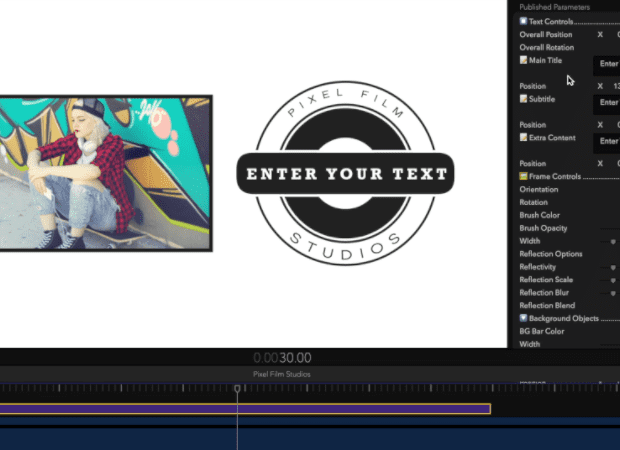Click the playhead handle on the ruler

pos(237,388)
